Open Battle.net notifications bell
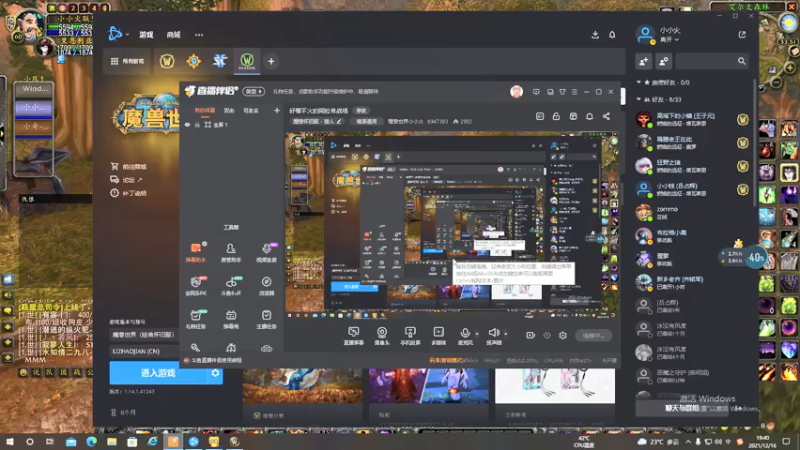This screenshot has height=450, width=800. 612,35
